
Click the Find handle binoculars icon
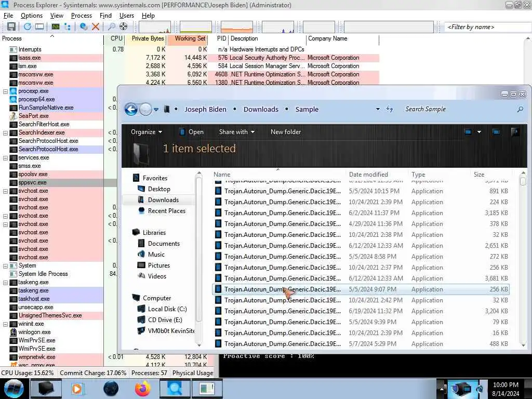pos(111,26)
